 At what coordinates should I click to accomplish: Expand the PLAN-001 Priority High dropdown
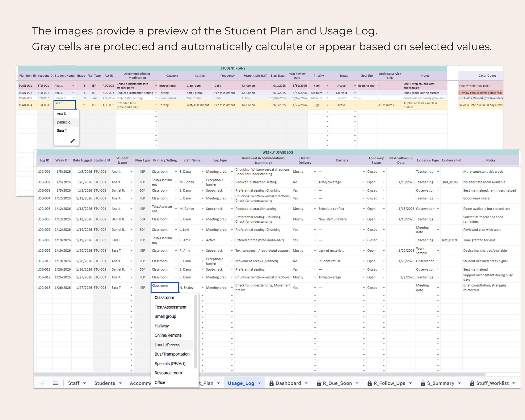point(327,86)
